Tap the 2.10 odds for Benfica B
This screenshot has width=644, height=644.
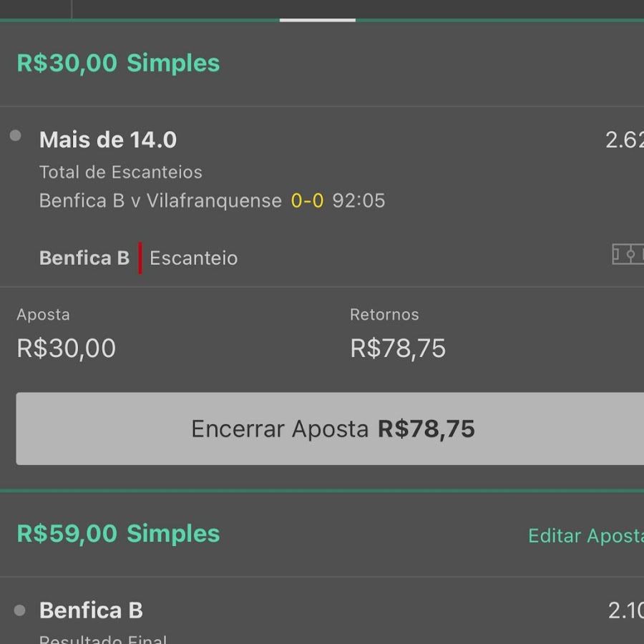(x=625, y=610)
